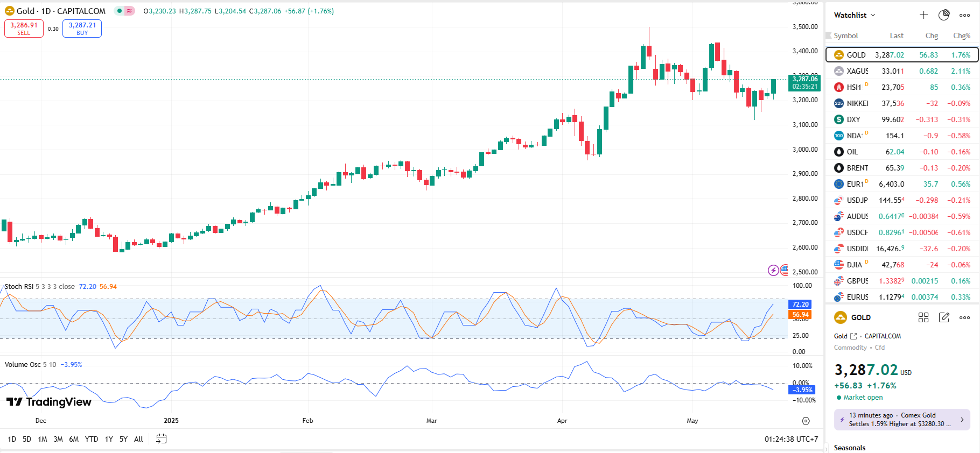Click the pink data-approximation indicator pill
This screenshot has width=980, height=453.
[129, 11]
